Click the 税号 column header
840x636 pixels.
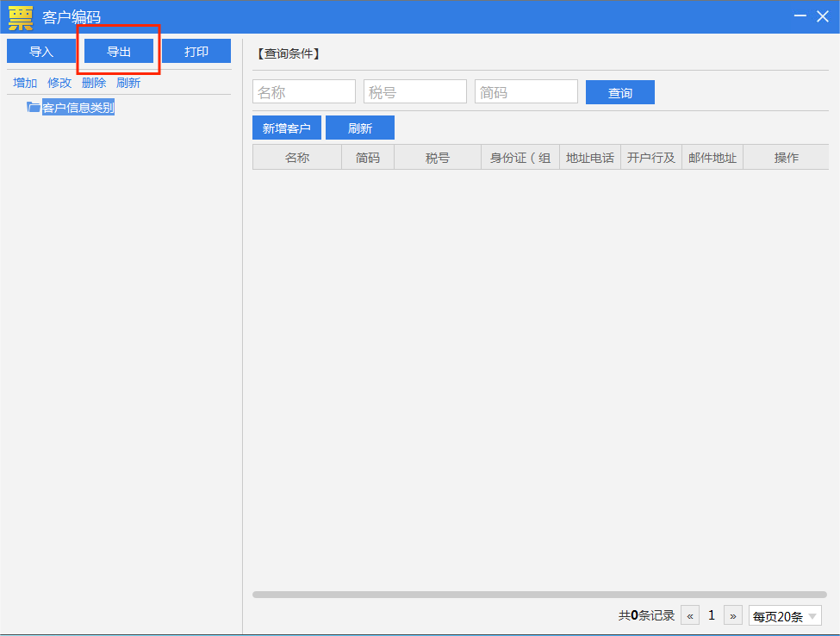coord(438,157)
